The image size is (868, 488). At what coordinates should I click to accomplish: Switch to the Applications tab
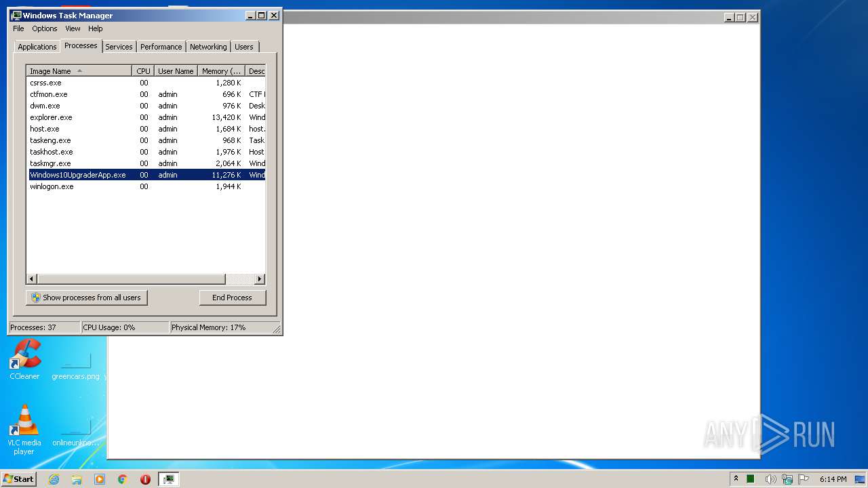(x=37, y=47)
